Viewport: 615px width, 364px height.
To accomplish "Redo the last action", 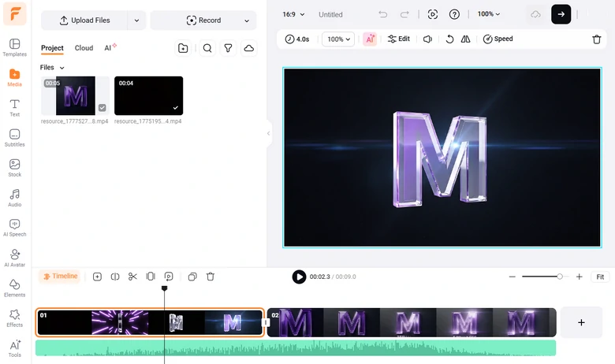I will 404,14.
